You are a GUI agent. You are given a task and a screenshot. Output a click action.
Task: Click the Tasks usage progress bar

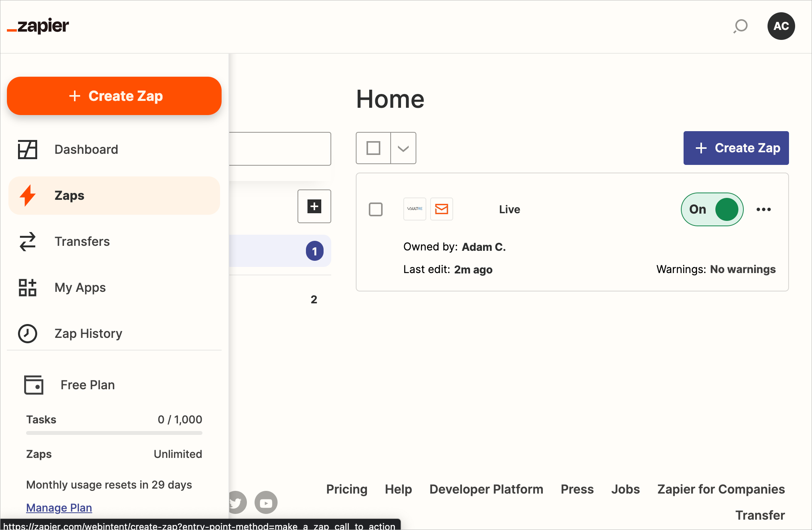click(114, 433)
